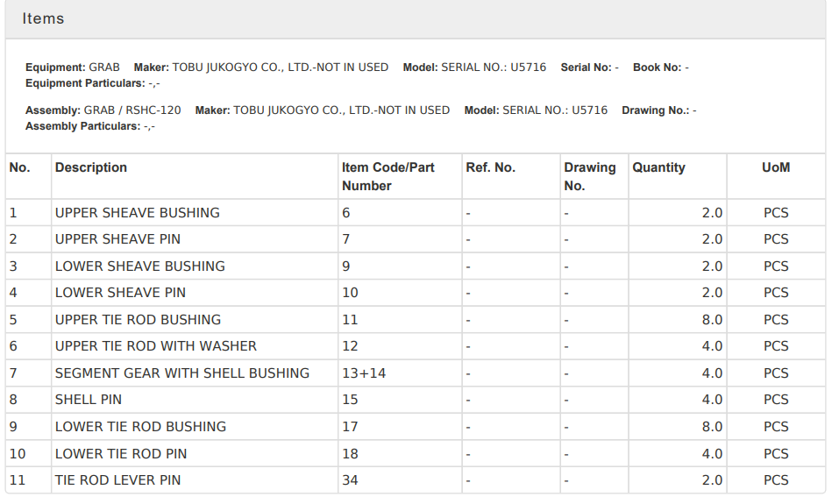Viewport: 839px width, 504px height.
Task: Select the SEGMENT GEAR WITH SHELL BUSHING description
Action: 181,373
